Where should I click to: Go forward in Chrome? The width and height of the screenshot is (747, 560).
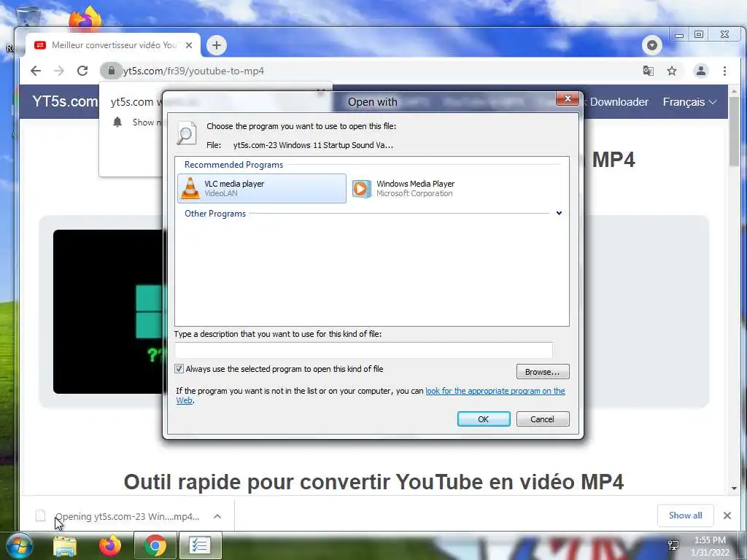pyautogui.click(x=59, y=71)
